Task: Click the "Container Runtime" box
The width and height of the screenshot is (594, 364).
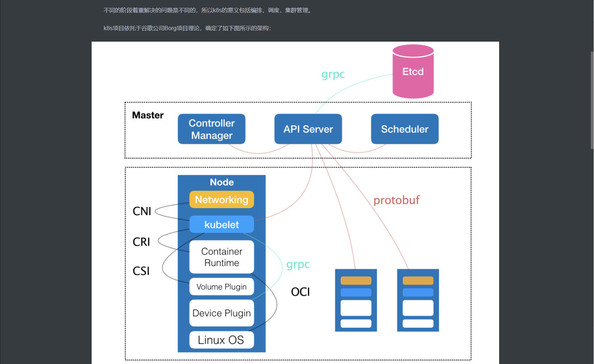Action: click(222, 257)
